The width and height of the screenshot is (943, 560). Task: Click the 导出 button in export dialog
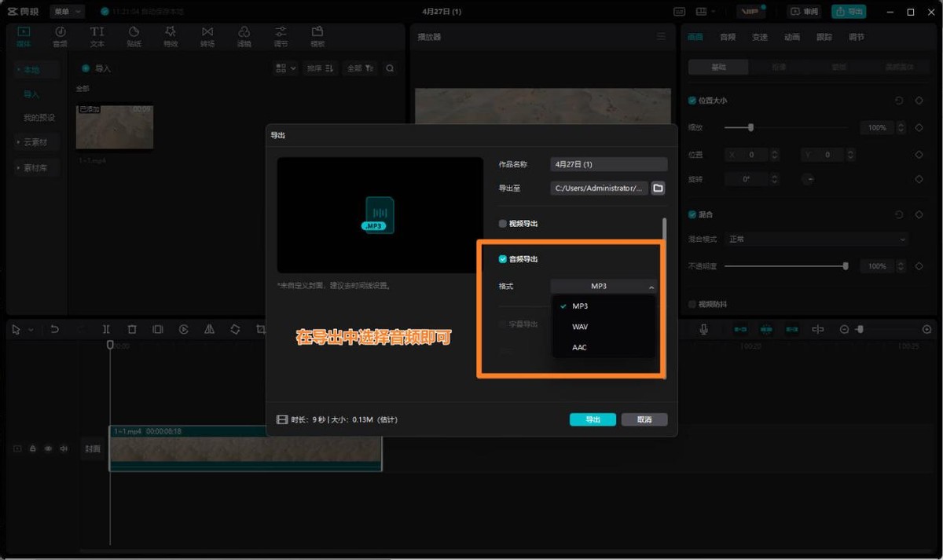click(593, 419)
